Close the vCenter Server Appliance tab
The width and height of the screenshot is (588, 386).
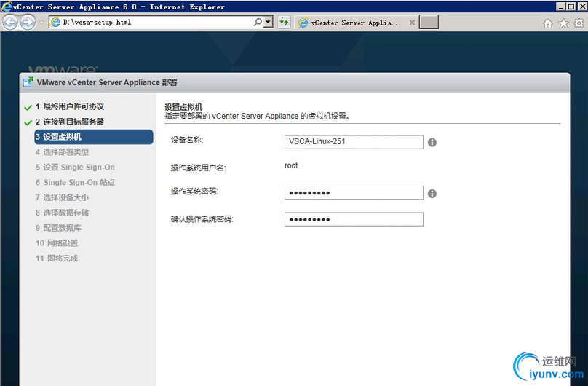click(412, 23)
